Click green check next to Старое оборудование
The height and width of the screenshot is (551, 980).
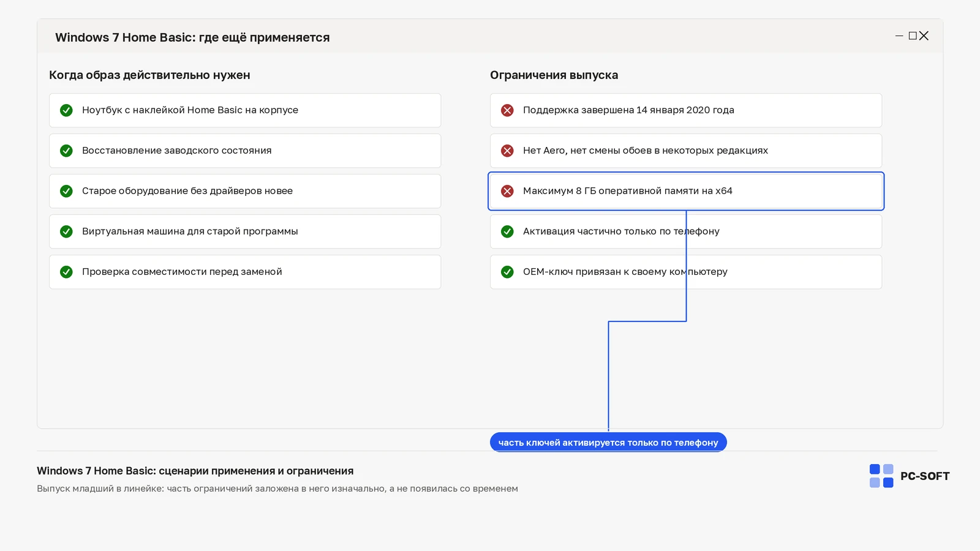click(x=66, y=191)
